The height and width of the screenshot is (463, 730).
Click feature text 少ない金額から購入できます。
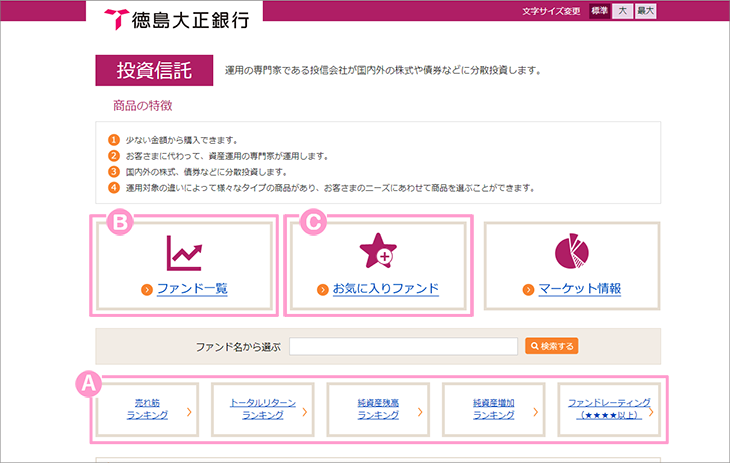pos(182,140)
